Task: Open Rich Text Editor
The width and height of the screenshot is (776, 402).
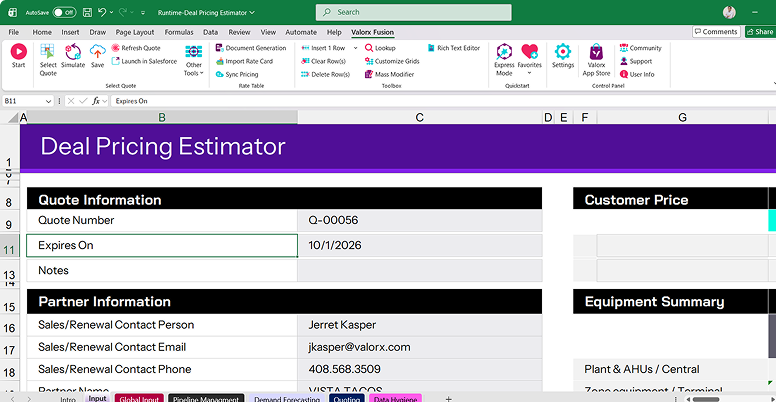Action: point(453,48)
